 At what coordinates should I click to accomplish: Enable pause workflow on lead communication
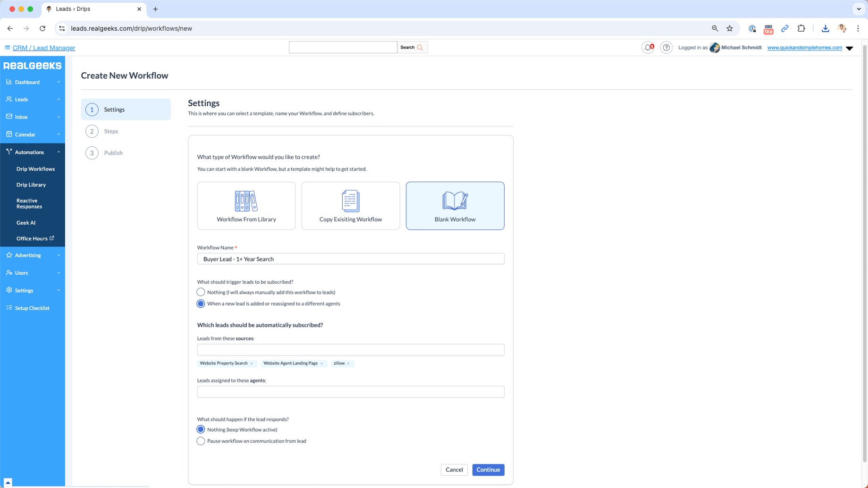201,440
